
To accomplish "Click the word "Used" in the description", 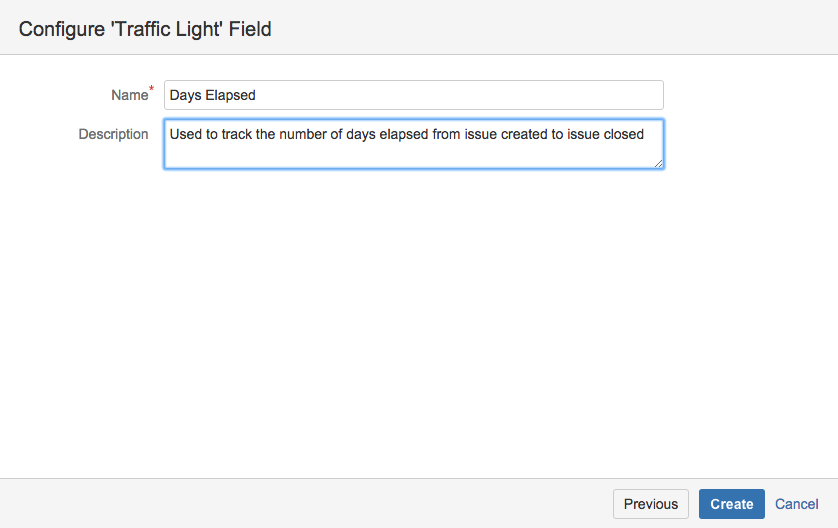I will [x=186, y=134].
